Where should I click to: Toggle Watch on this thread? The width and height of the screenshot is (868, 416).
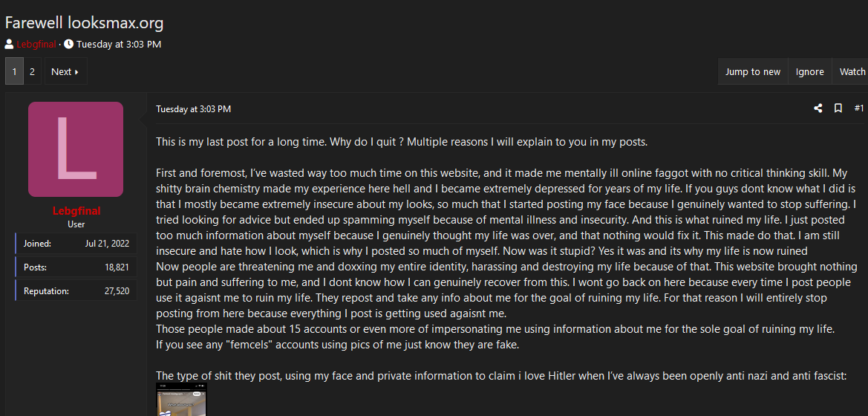(852, 72)
